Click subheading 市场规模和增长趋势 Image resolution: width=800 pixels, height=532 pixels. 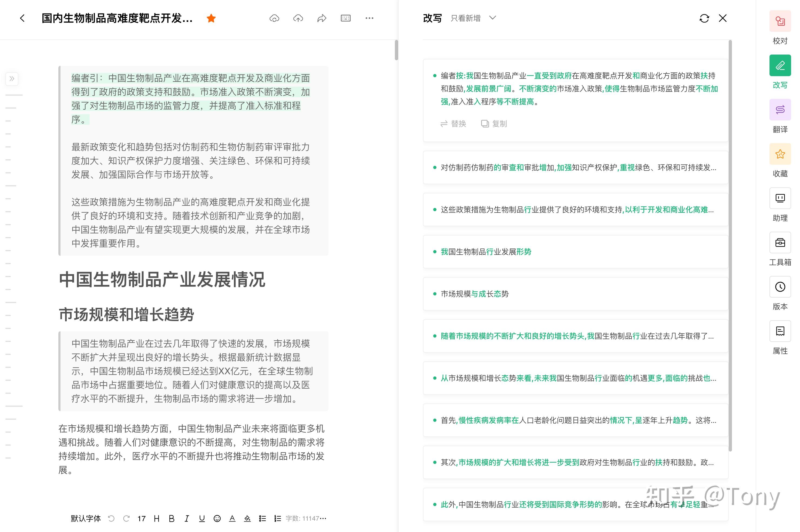pyautogui.click(x=126, y=315)
